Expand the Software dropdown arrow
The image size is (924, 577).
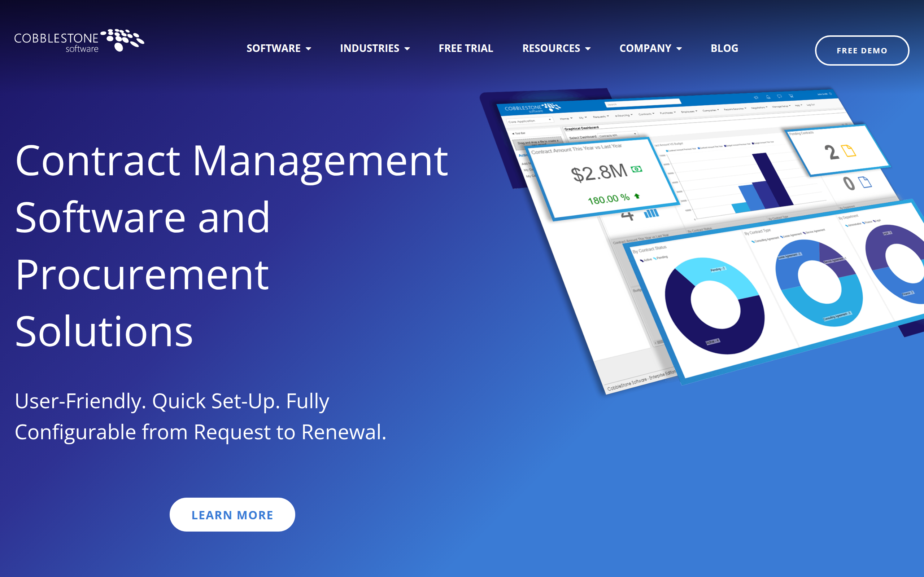[x=309, y=49]
